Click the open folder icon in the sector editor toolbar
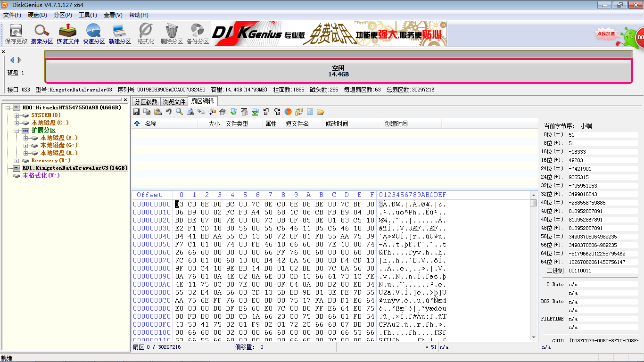 (x=321, y=112)
